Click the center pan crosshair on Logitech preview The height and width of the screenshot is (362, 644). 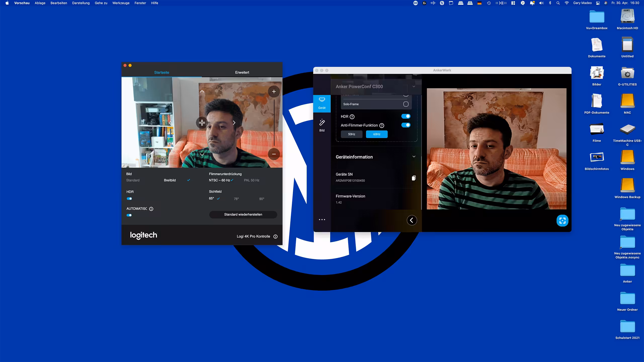point(202,123)
